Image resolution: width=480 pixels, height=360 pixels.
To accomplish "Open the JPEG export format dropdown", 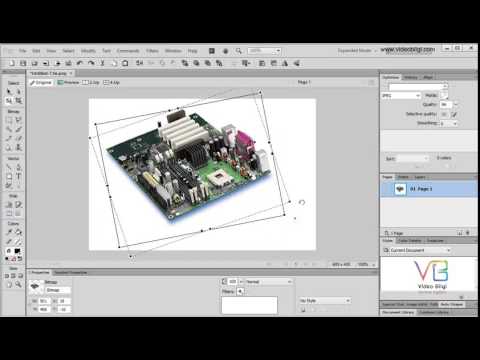I will (401, 96).
